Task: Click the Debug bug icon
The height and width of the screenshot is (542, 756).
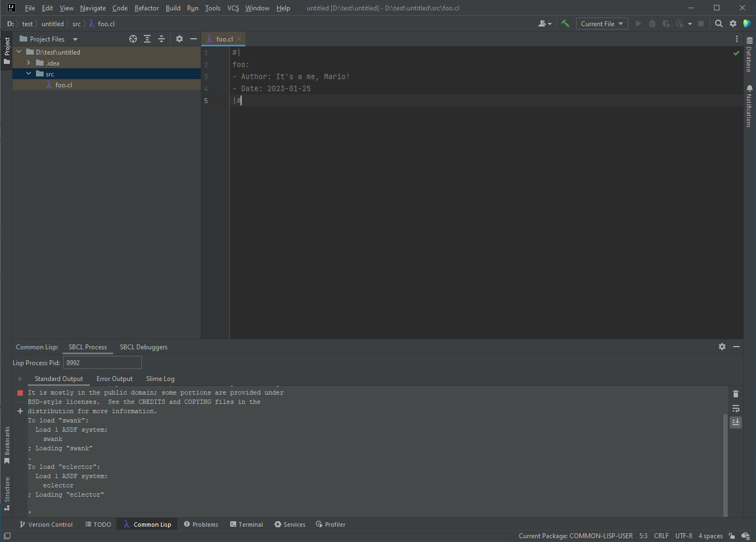Action: click(652, 23)
